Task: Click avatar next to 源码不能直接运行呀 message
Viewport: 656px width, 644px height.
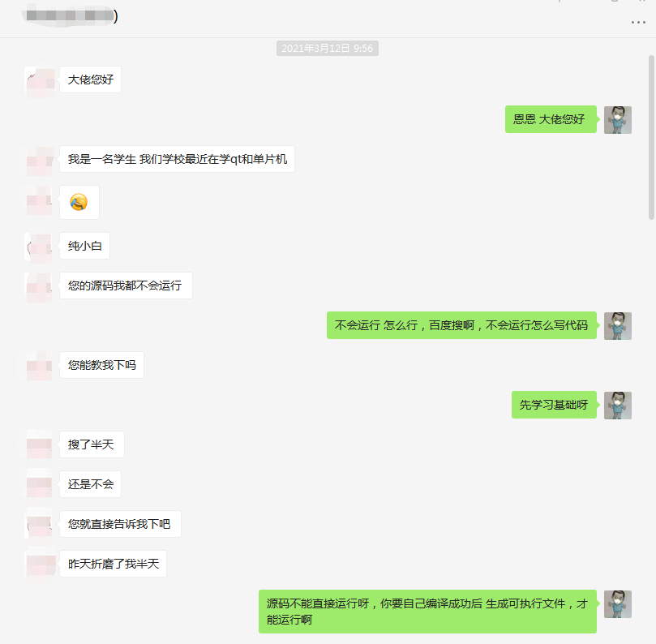Action: tap(618, 603)
